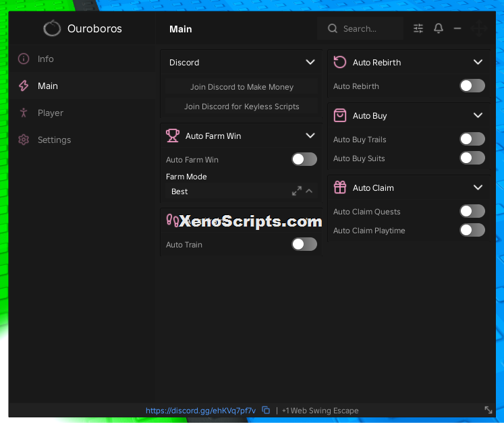This screenshot has height=443, width=504.
Task: Turn on Auto Train switch
Action: pyautogui.click(x=304, y=244)
